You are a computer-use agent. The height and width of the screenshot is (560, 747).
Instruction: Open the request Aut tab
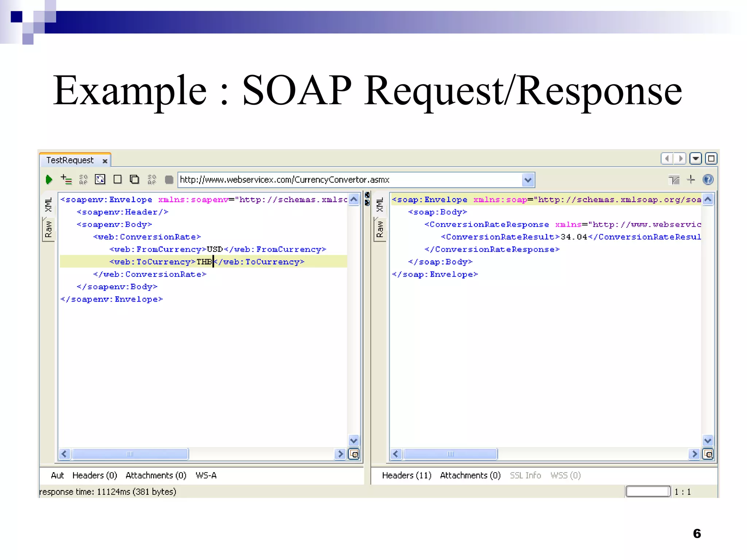click(x=57, y=475)
